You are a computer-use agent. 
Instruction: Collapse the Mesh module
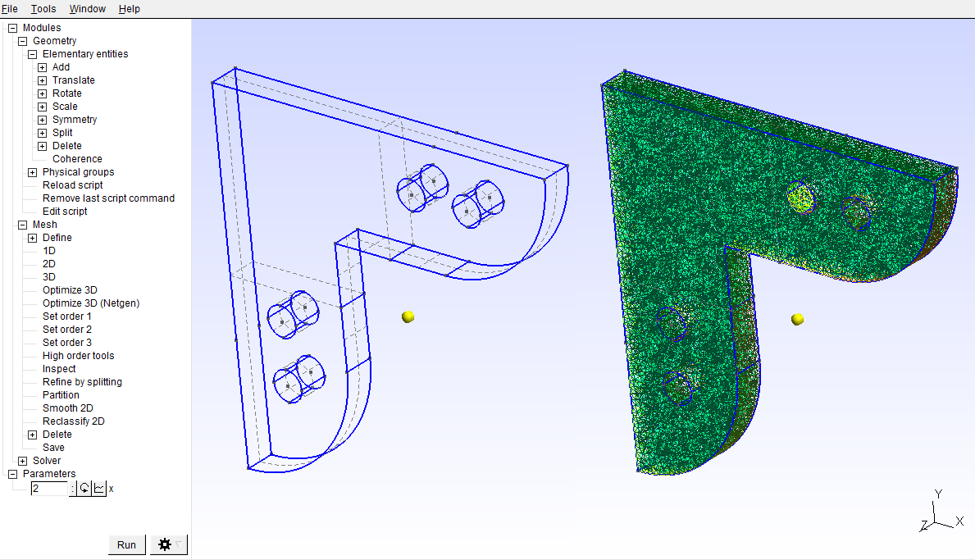pos(23,225)
